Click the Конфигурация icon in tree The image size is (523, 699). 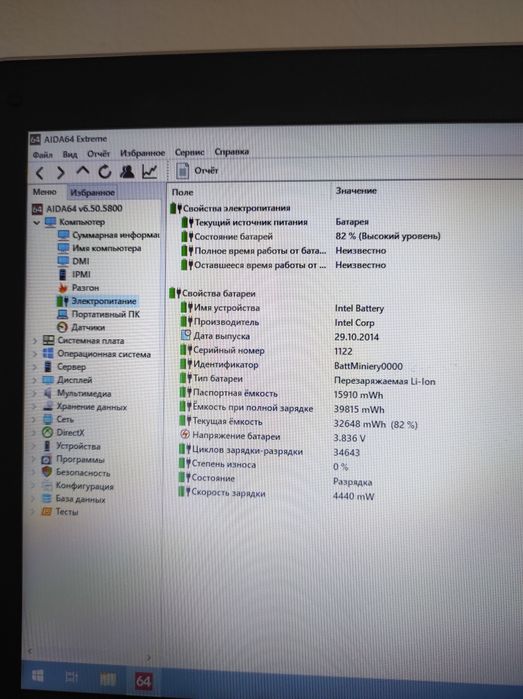click(x=46, y=485)
